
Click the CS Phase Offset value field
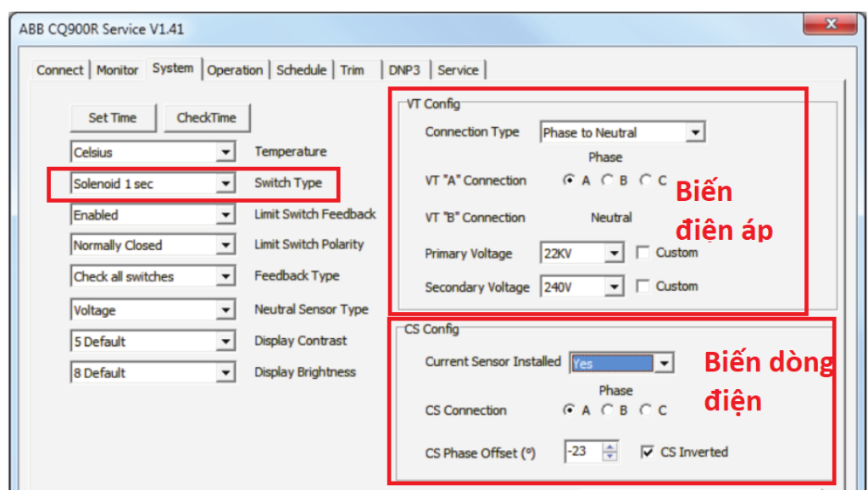(581, 453)
